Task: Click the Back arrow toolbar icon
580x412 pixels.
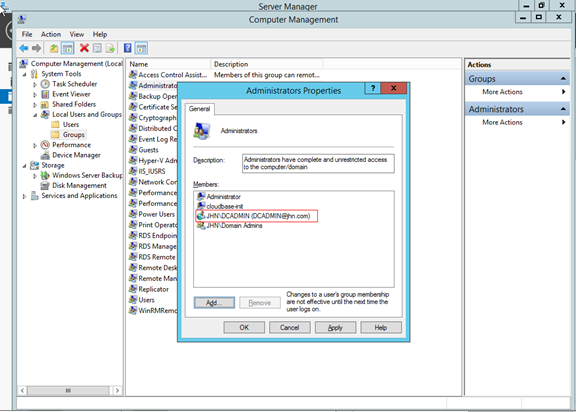Action: (24, 48)
